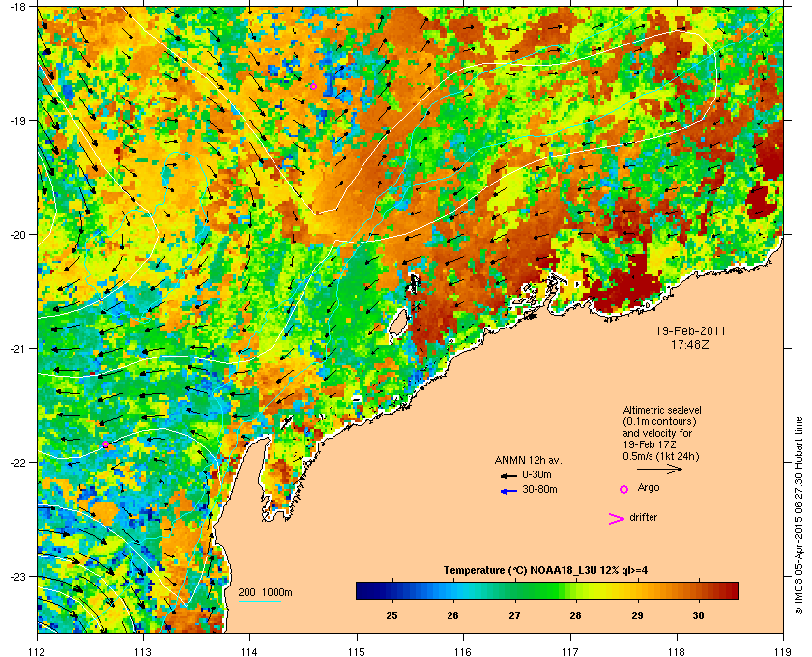
Task: Click the '30-80m' depth label
Action: point(539,489)
